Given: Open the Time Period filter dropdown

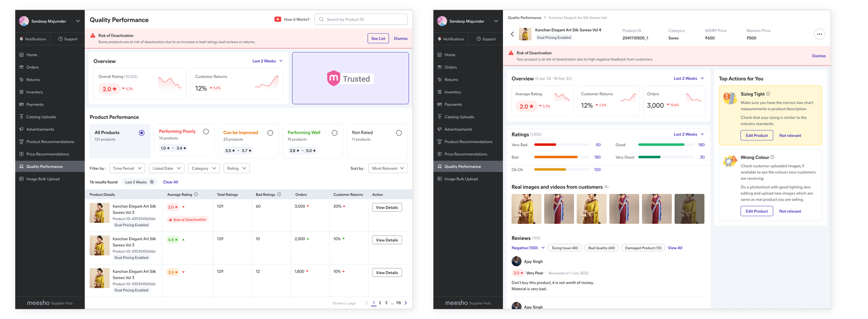Looking at the screenshot, I should pos(127,168).
